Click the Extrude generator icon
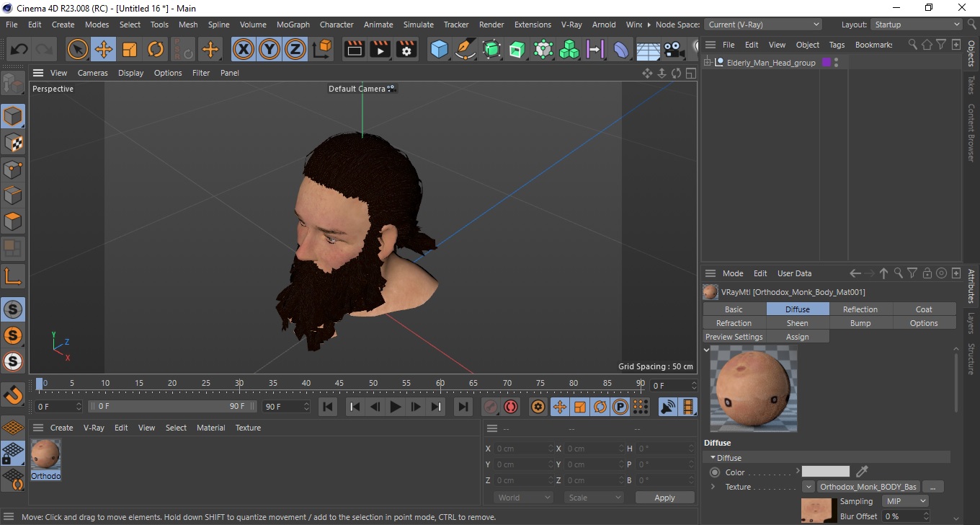Screen dimensions: 980x525 (517, 50)
